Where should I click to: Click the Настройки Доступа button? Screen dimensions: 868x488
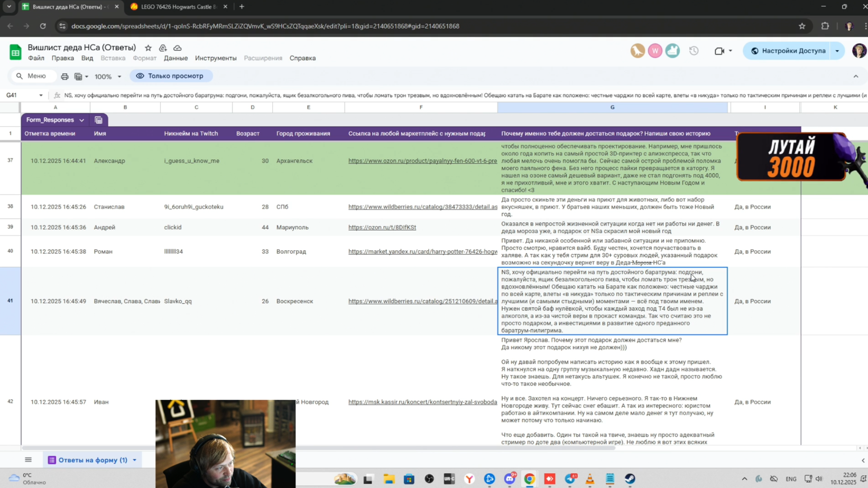[x=788, y=51]
